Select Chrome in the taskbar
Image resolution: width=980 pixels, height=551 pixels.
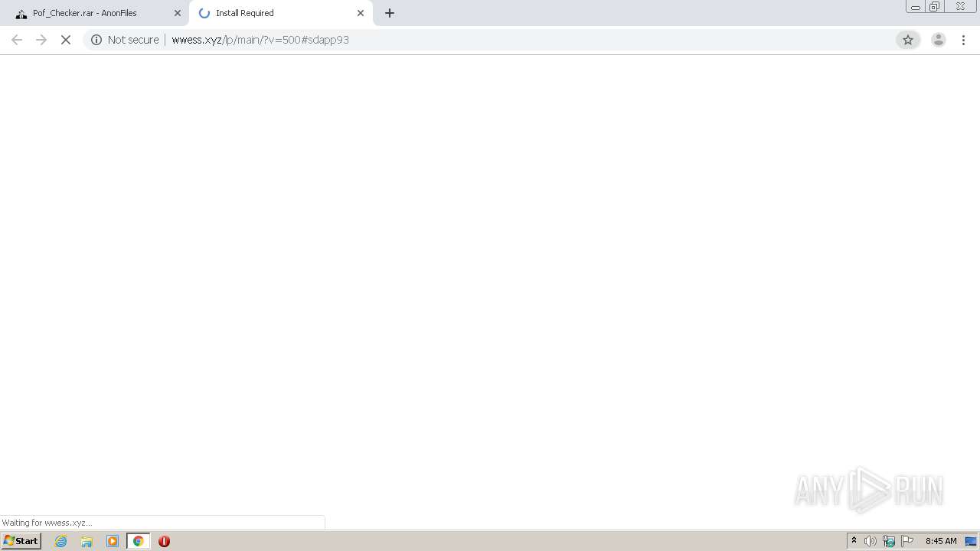[139, 541]
